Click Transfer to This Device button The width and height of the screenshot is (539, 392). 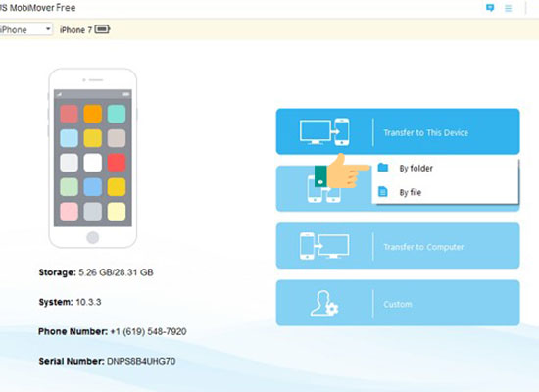[x=398, y=131]
